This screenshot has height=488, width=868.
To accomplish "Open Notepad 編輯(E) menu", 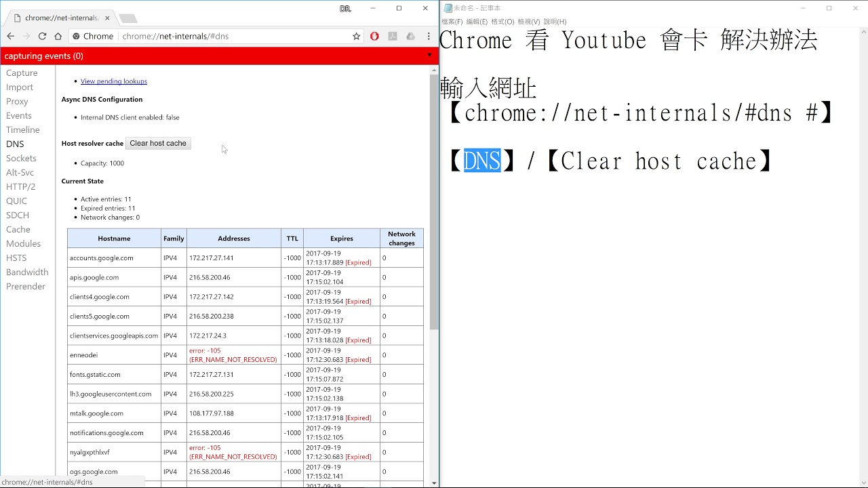I will [x=477, y=22].
